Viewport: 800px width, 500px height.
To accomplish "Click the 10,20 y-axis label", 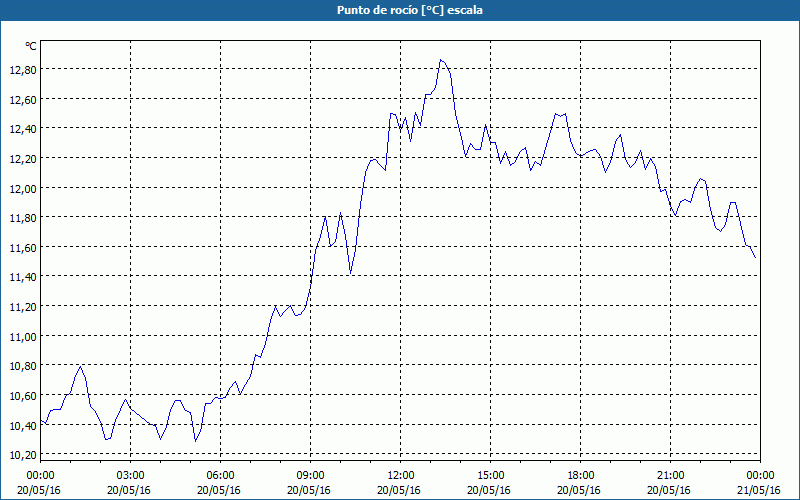I will (23, 455).
